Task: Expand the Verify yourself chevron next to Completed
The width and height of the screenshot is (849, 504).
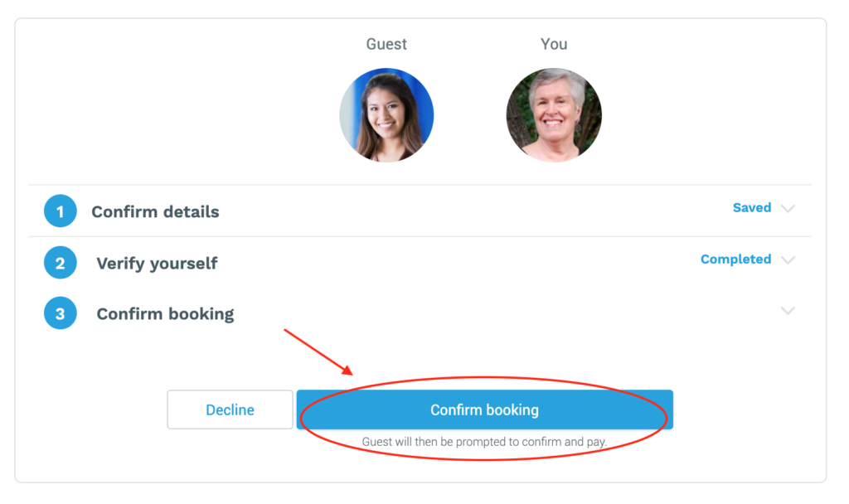Action: (788, 259)
